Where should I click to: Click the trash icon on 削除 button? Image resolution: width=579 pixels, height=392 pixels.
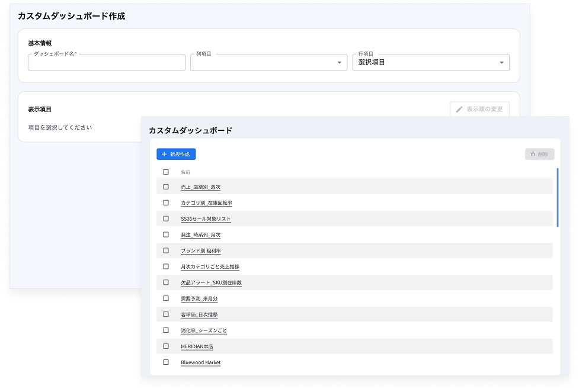click(x=533, y=155)
